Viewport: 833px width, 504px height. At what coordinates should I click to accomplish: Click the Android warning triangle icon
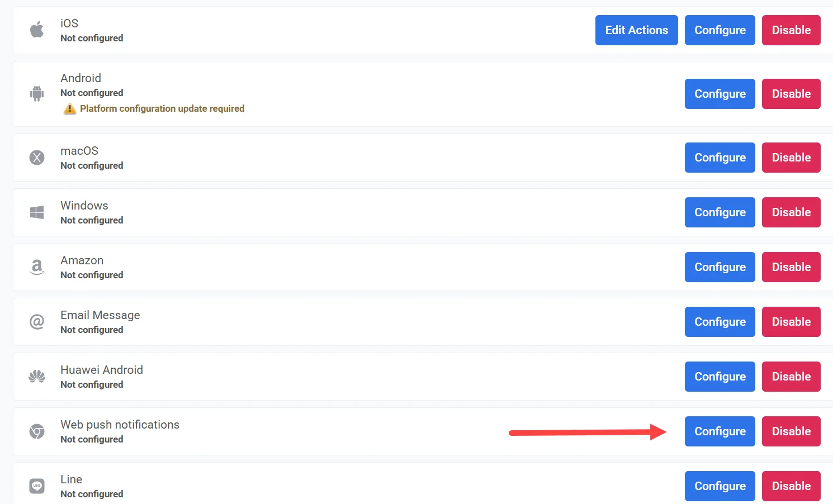pos(69,108)
